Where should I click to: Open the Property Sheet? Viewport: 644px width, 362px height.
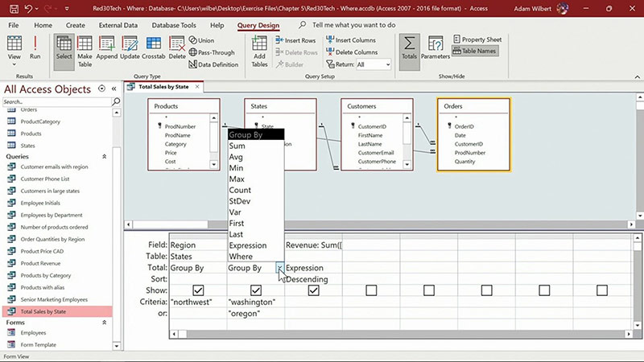point(477,39)
